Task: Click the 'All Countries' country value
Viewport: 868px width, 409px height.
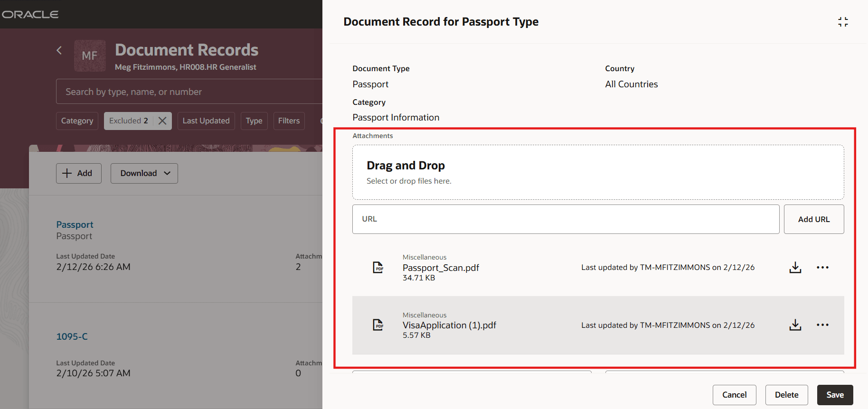Action: (631, 84)
